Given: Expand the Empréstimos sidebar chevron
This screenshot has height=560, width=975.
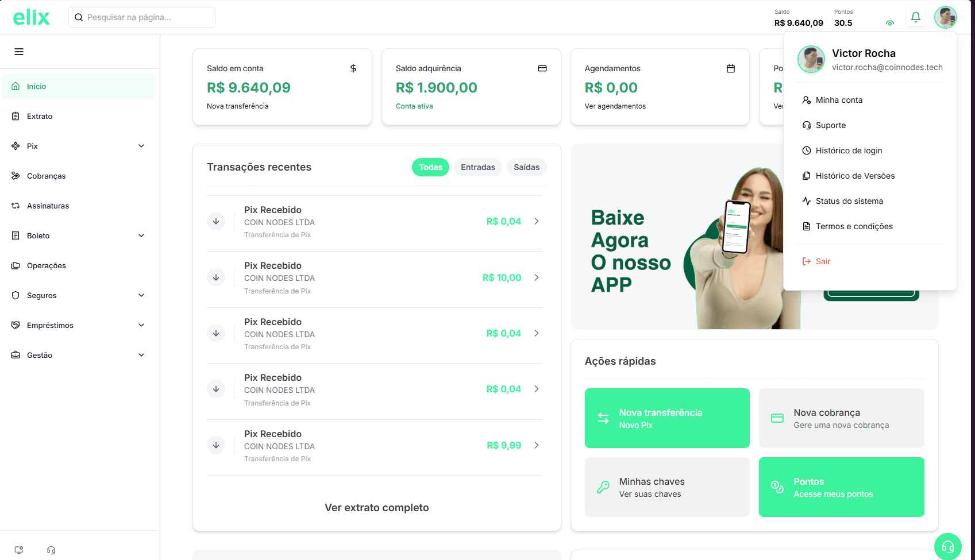Looking at the screenshot, I should [141, 325].
